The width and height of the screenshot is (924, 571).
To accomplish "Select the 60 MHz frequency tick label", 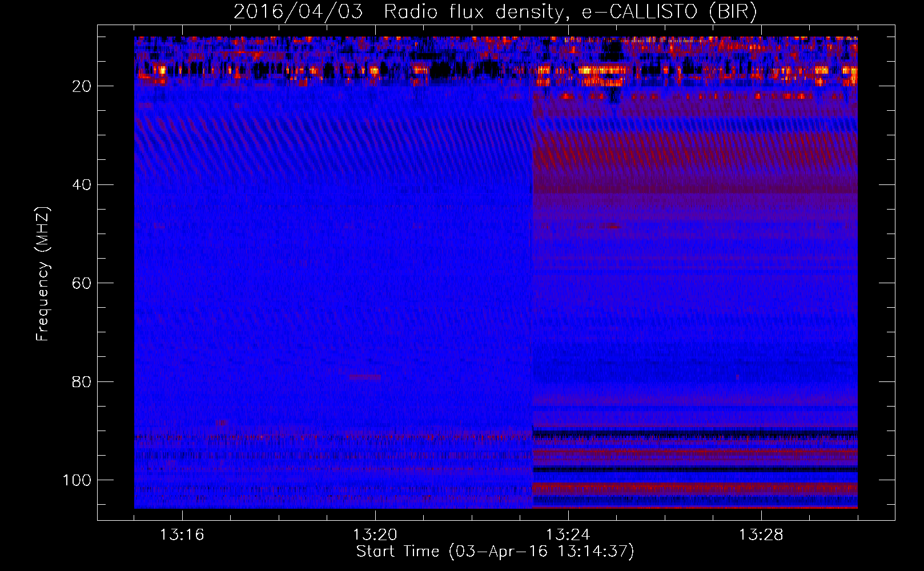I will [x=82, y=283].
